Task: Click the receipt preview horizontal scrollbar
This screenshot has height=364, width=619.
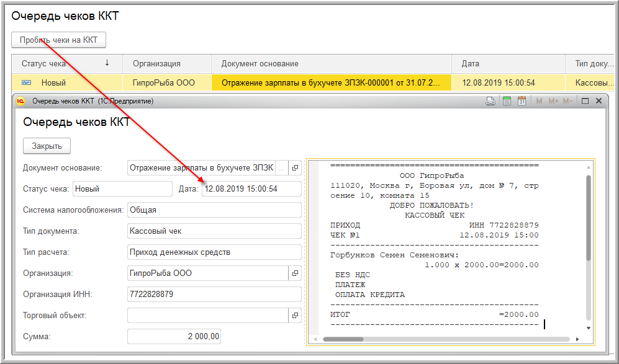Action: [446, 339]
